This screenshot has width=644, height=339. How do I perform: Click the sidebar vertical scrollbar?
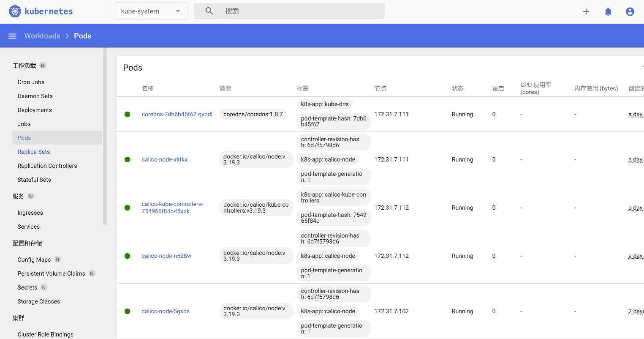coord(105,135)
